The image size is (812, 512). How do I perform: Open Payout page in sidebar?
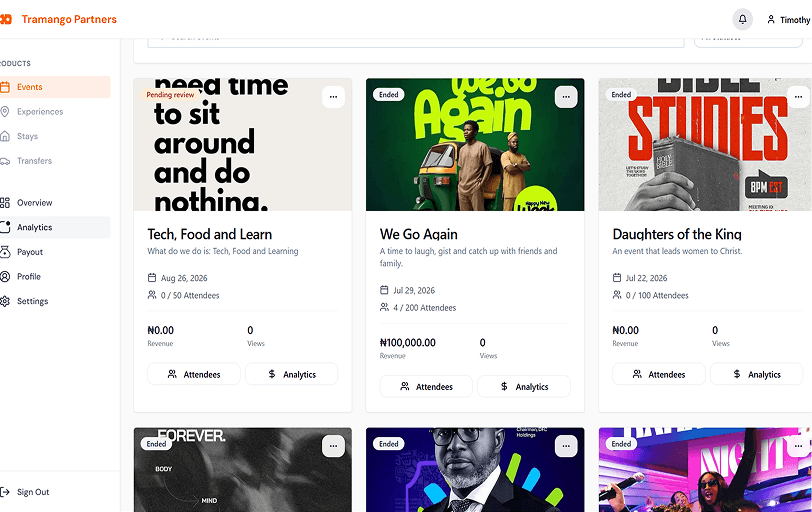coord(55,252)
